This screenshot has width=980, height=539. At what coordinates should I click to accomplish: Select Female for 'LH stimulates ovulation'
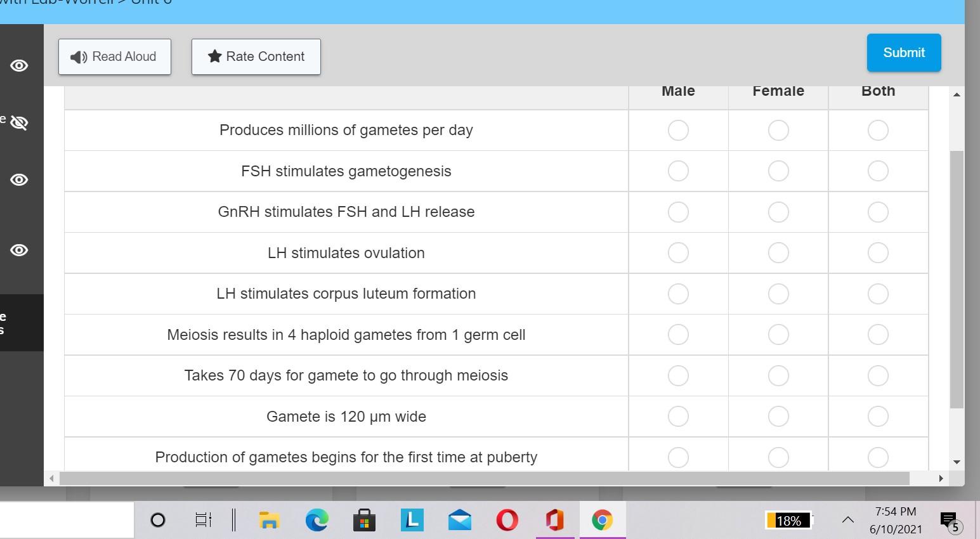(778, 252)
